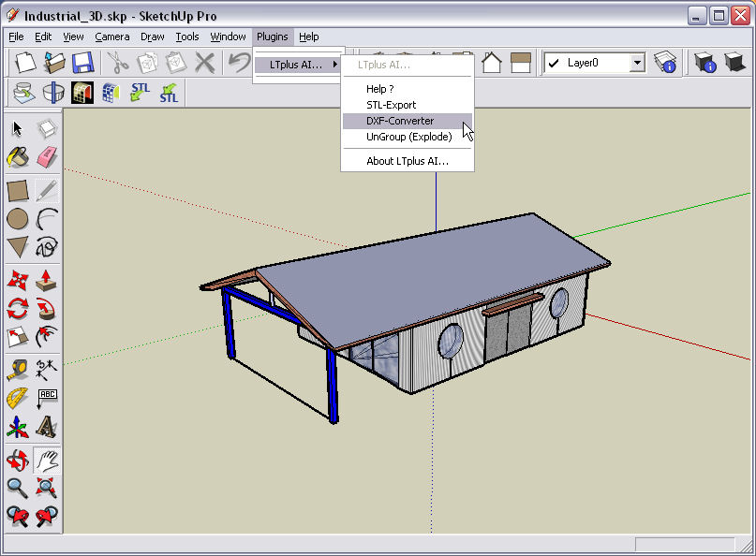Expand the LTplus AI submenu entry
This screenshot has height=556, width=756.
(298, 65)
